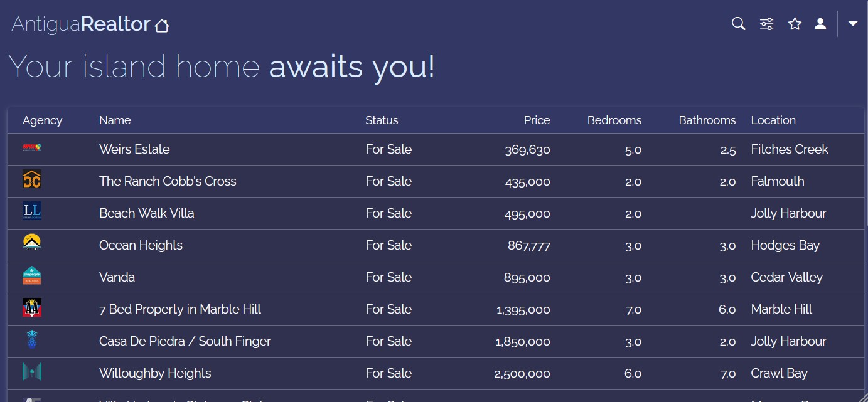Select 7 Bed Property in Marble Hill

pyautogui.click(x=180, y=309)
